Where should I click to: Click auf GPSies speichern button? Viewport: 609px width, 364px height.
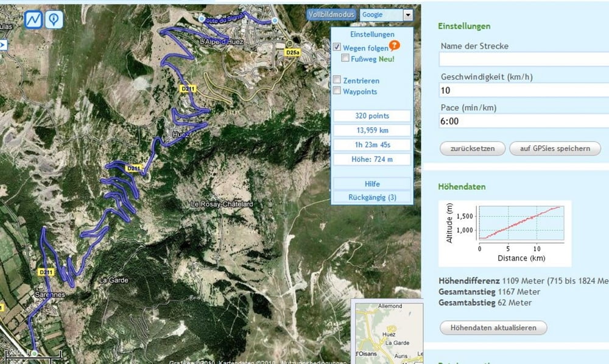pos(555,149)
